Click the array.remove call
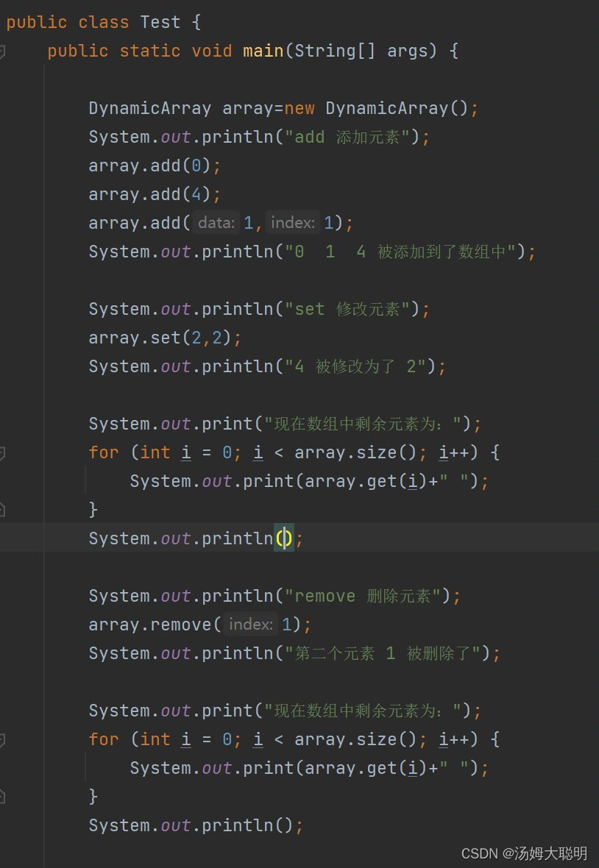This screenshot has width=599, height=868. (151, 624)
